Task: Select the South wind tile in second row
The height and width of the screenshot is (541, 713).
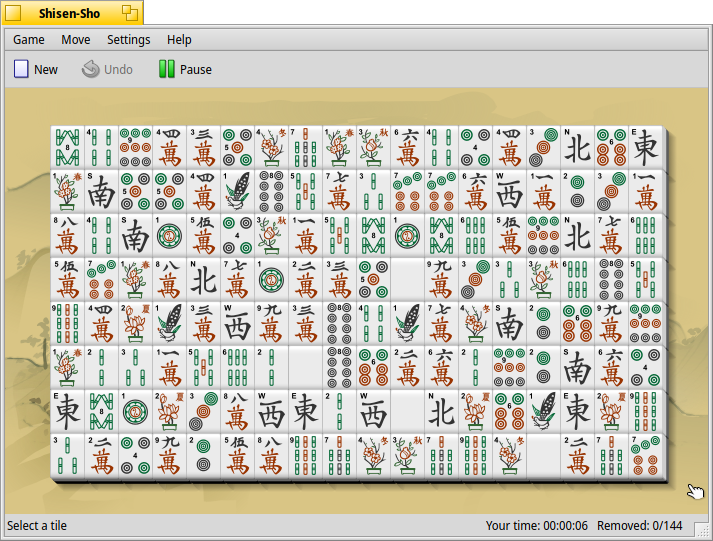Action: pyautogui.click(x=102, y=191)
